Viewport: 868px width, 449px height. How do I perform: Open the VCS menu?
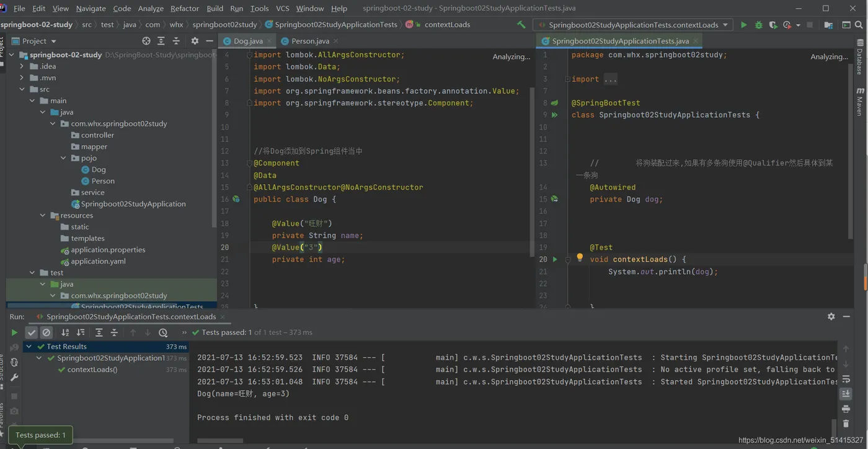click(283, 8)
